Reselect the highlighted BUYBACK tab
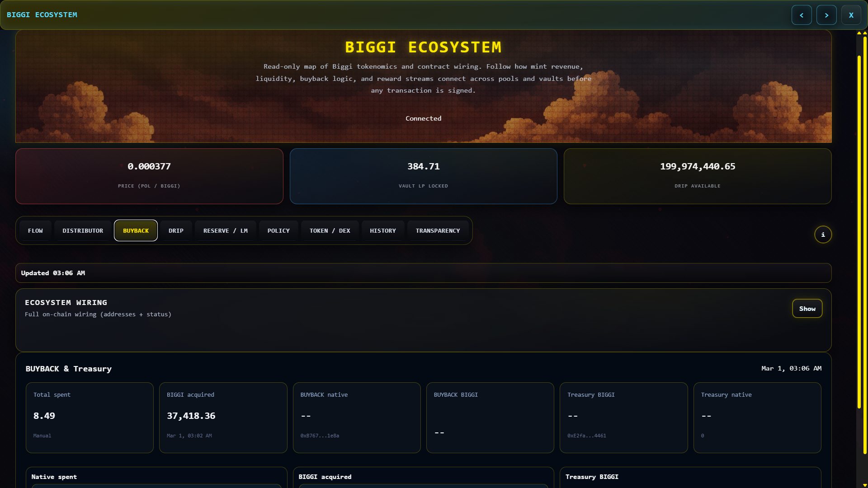 [136, 230]
